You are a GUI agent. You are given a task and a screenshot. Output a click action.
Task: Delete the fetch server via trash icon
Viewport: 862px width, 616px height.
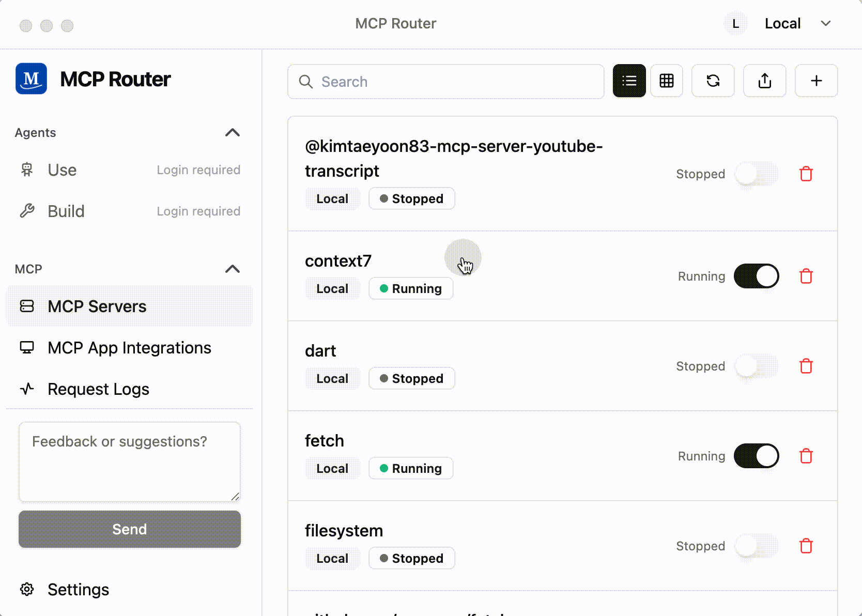[x=806, y=456]
